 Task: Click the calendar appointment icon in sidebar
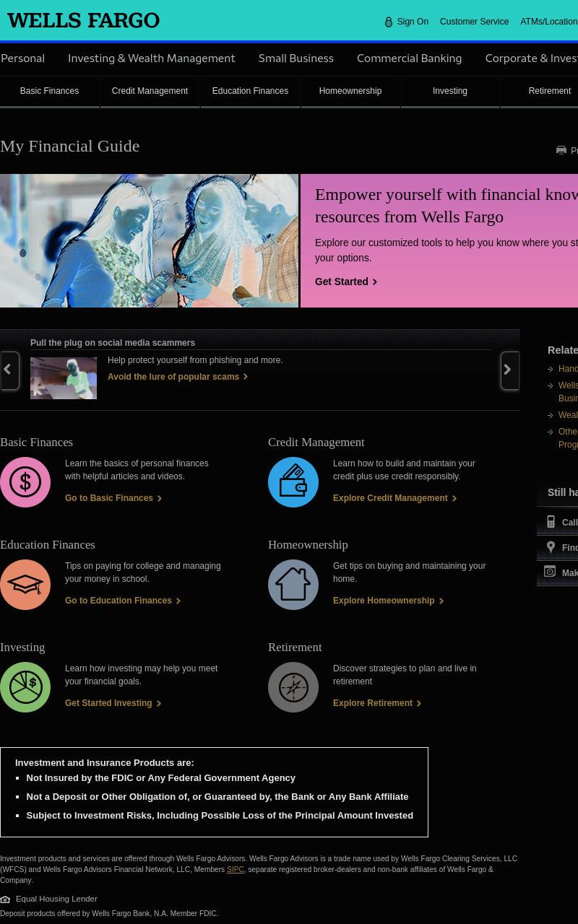click(550, 572)
